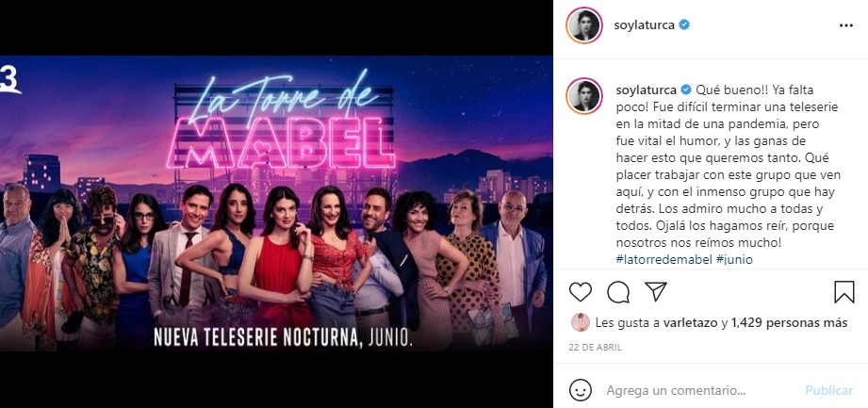Viewport: 868px width, 408px height.
Task: View the 1,429 personas más likes list
Action: [x=790, y=323]
